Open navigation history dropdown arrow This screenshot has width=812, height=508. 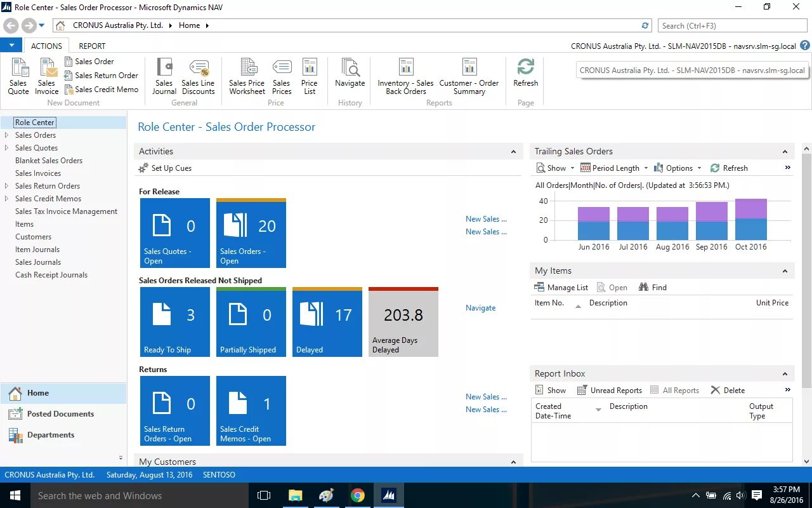[x=42, y=25]
